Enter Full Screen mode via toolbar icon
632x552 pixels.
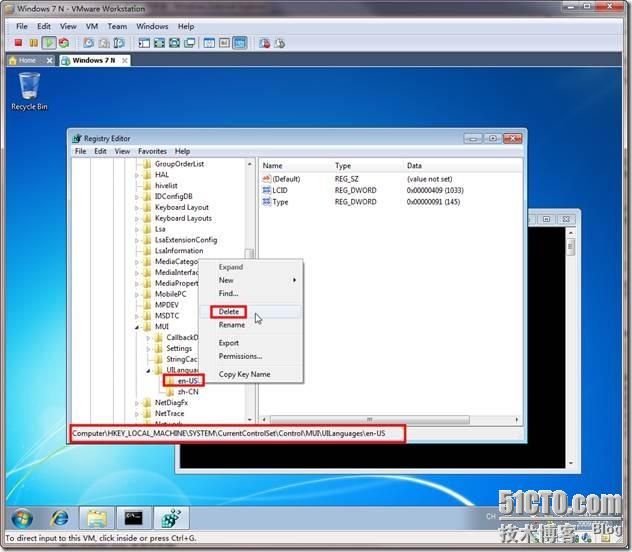click(x=159, y=43)
